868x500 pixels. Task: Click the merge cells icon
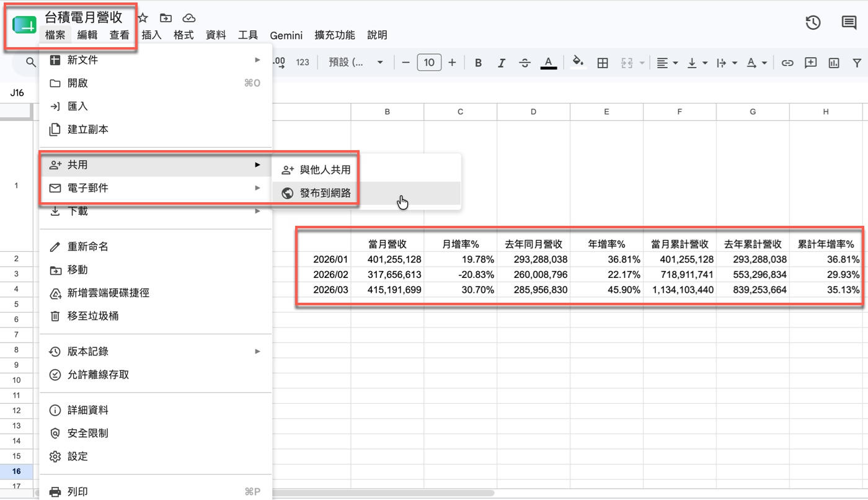coord(626,63)
